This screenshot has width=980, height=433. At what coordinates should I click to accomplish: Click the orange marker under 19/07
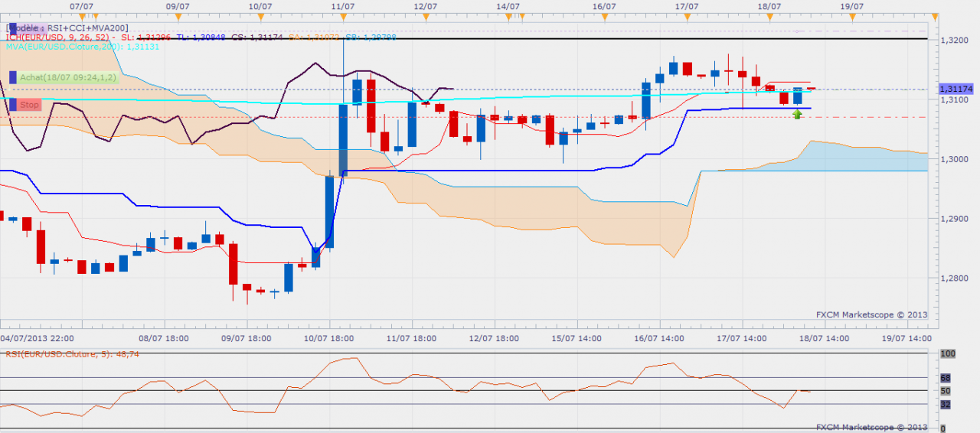point(852,16)
